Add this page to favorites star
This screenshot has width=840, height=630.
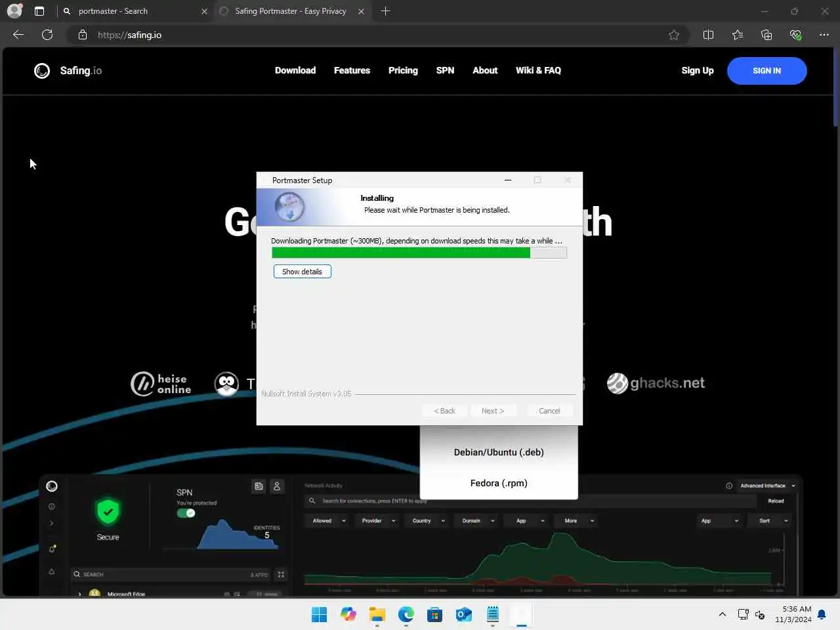pyautogui.click(x=674, y=35)
